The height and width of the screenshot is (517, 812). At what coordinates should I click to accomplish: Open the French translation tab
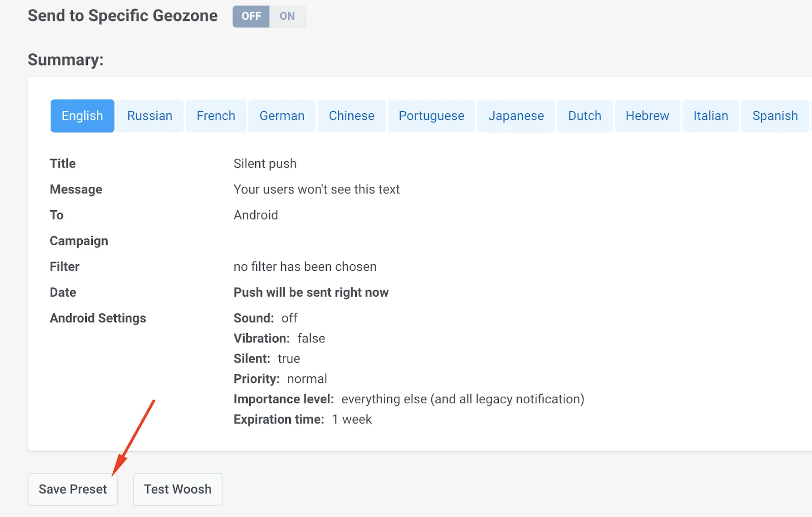coord(216,116)
